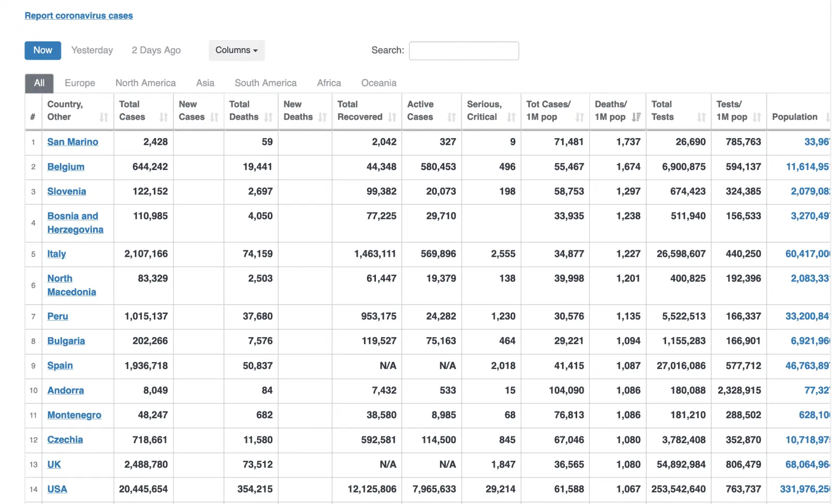Viewport: 832px width, 504px height.
Task: Sort by Serious, Critical arrows
Action: (511, 117)
